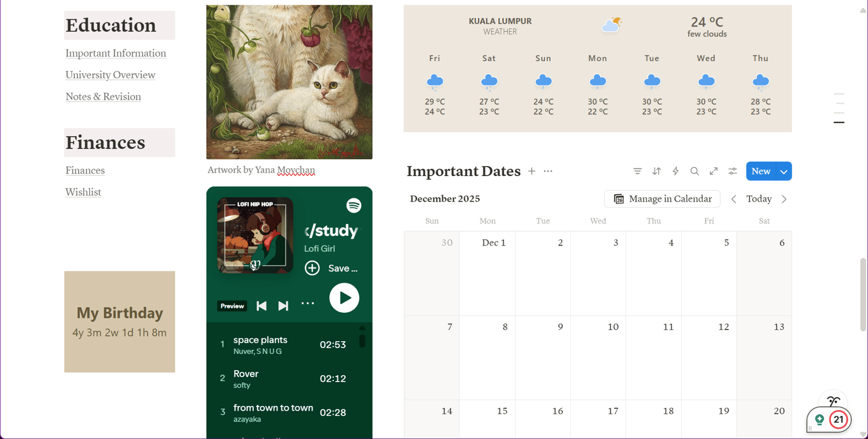Click the 24 °C few clouds current temperature
This screenshot has width=868, height=439.
click(707, 27)
